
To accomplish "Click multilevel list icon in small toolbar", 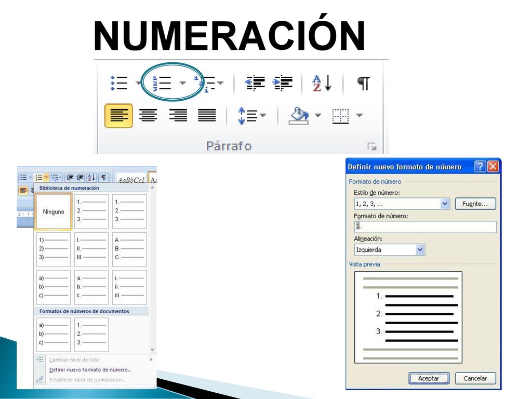I will pos(55,178).
